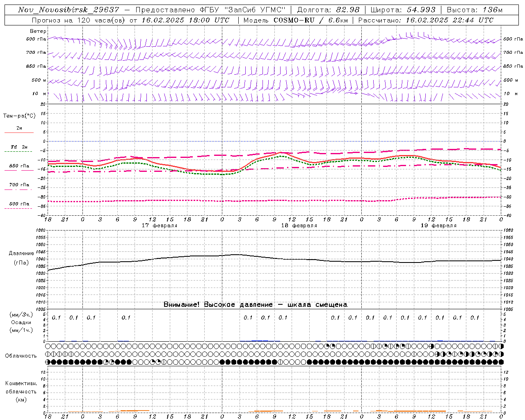
Task: Select the (мм/3ч.) precipitation unit label
Action: (21, 315)
